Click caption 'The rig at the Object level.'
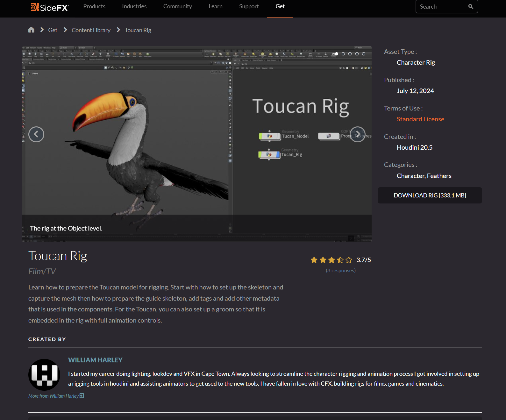The height and width of the screenshot is (420, 506). click(66, 229)
